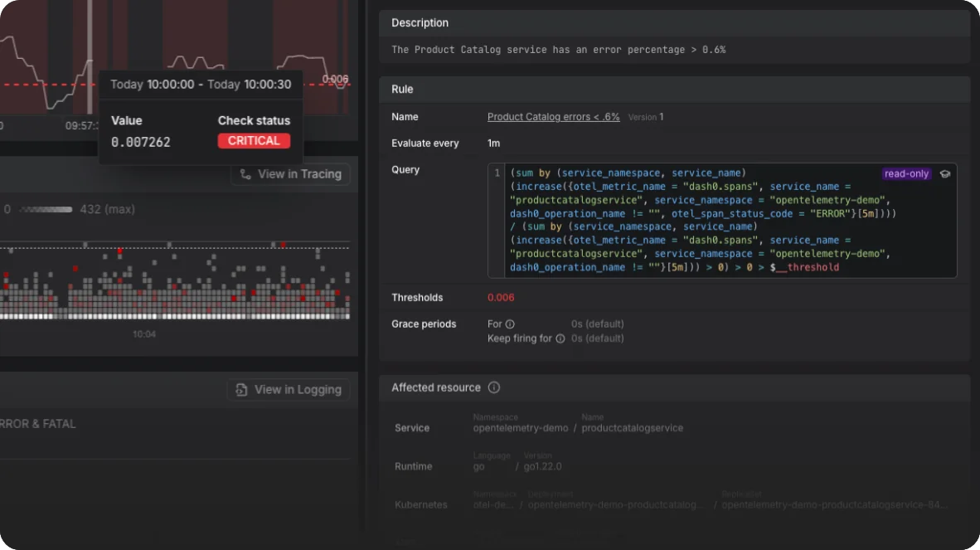Image resolution: width=980 pixels, height=550 pixels.
Task: Open the View in Logging button
Action: 289,389
